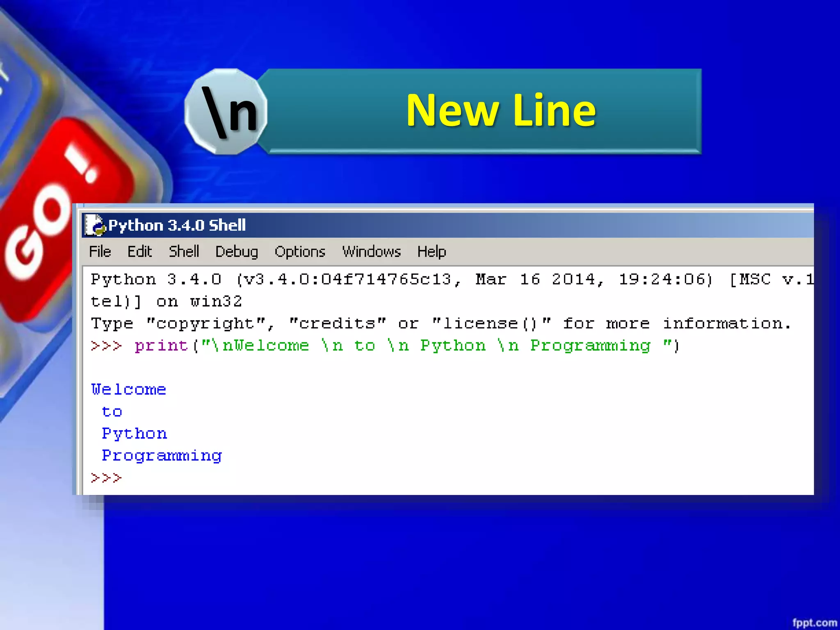Click the Welcome output line
Screen dimensions: 840x630
point(128,390)
